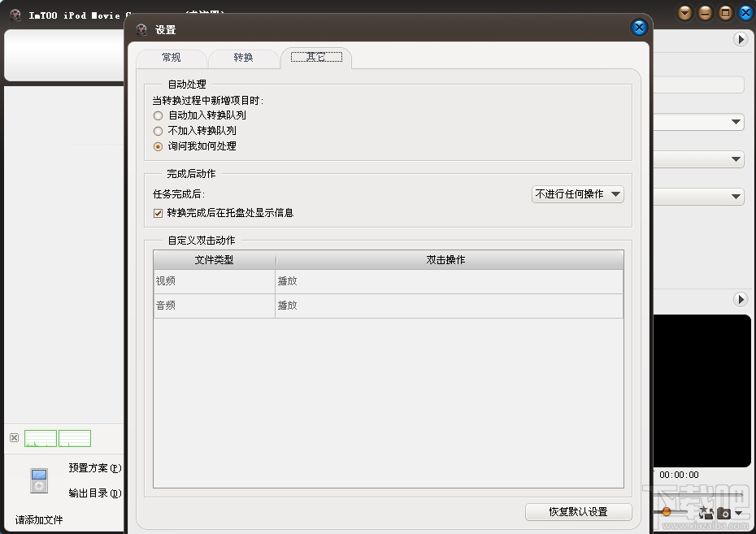Uncheck 转换完成后在托盘处显示信息

tap(157, 213)
